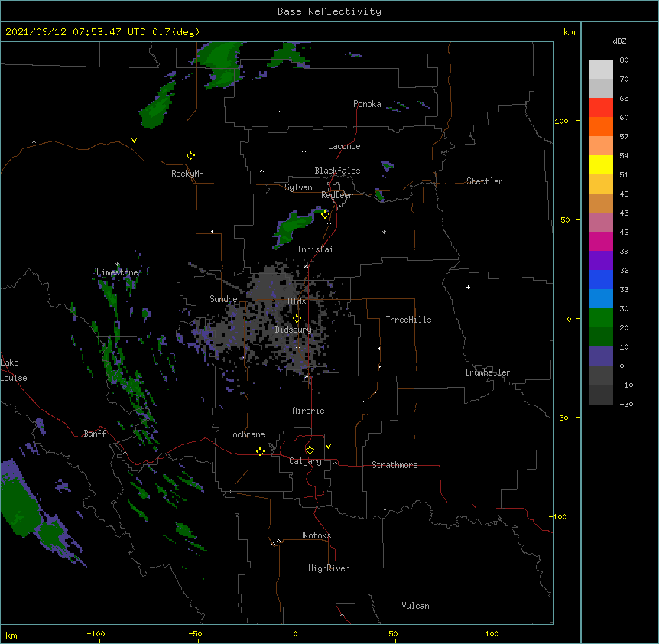659x644 pixels.
Task: Click the Calgary city label
Action: [x=305, y=461]
